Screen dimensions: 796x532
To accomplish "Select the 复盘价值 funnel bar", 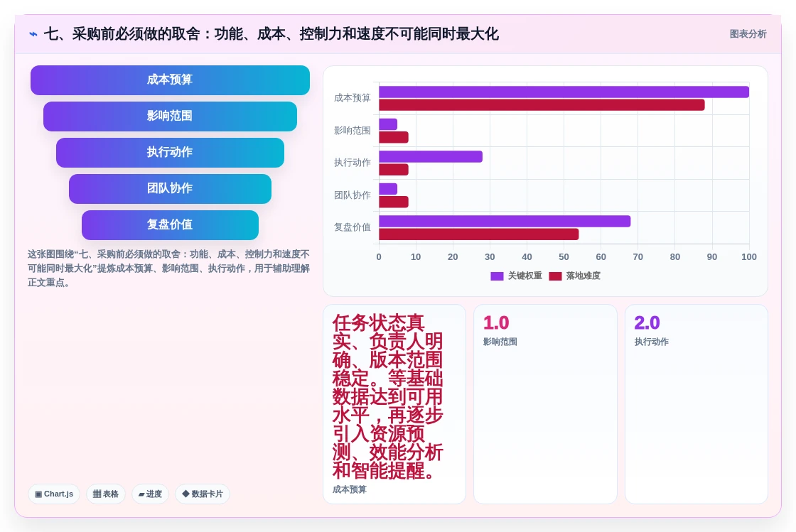I will point(170,225).
